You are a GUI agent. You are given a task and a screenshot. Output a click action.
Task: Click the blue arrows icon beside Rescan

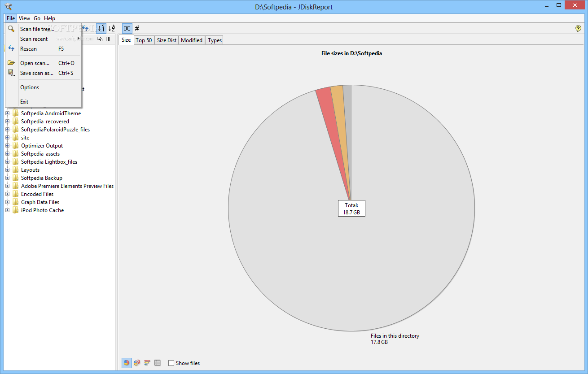[x=11, y=48]
